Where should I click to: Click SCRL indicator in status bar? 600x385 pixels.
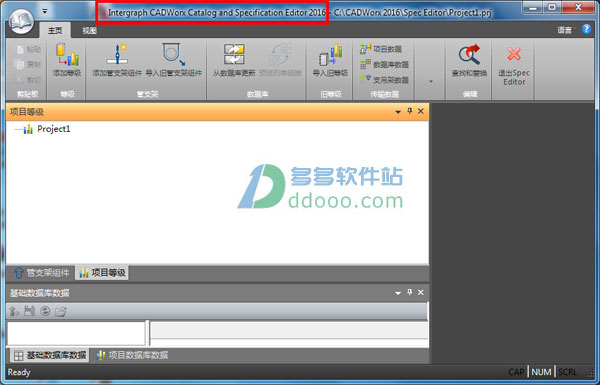coord(567,372)
